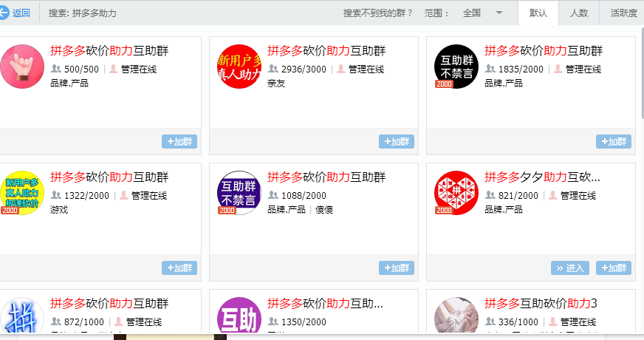Select the 默认 sort tab

point(538,13)
